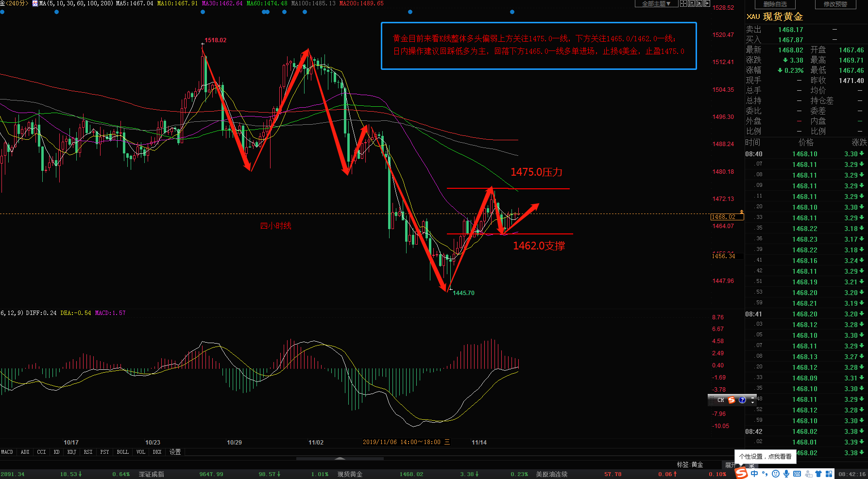Toggle Sogou punctuation mode indicator
Image resolution: width=868 pixels, height=479 pixels.
point(765,474)
